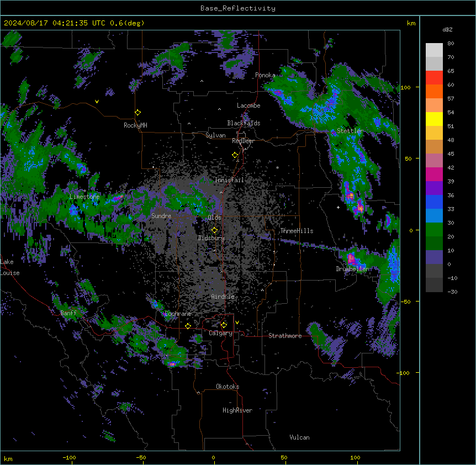Click the Base_Reflectivity title
This screenshot has height=465, width=476.
238,8
